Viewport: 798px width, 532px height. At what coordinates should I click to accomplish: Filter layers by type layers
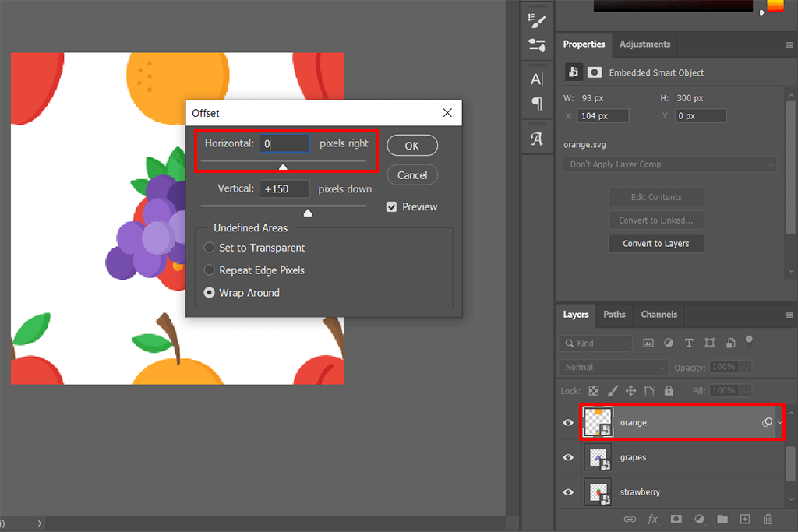tap(689, 344)
